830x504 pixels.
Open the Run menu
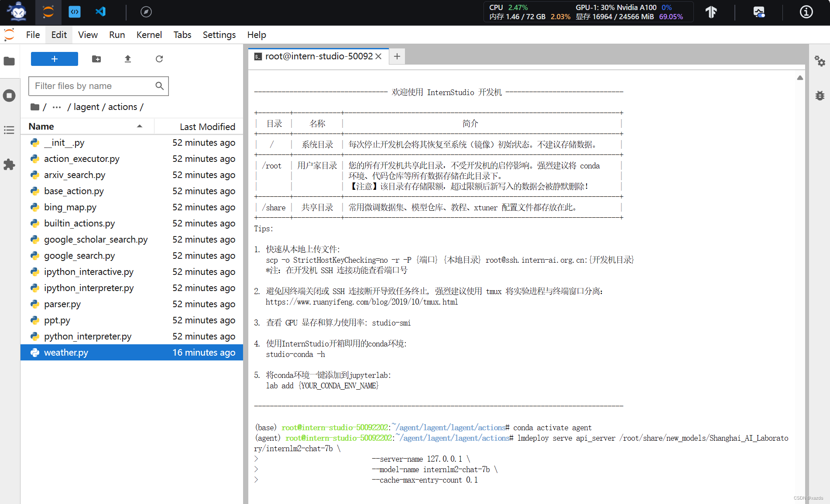(117, 35)
